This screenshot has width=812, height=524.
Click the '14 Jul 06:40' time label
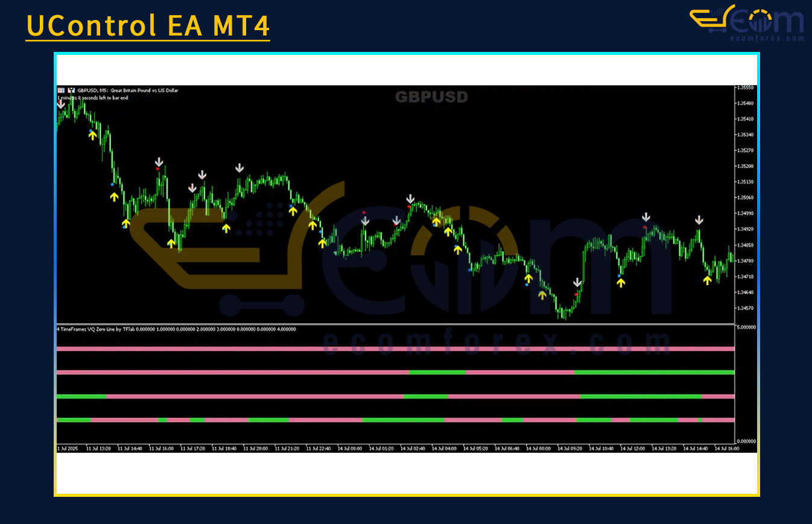click(x=507, y=449)
